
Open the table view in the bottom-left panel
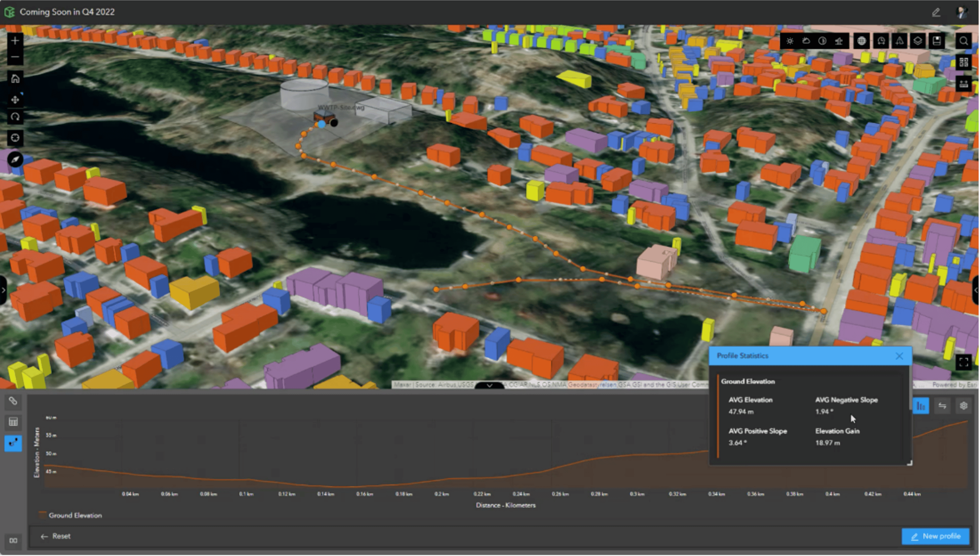13,422
